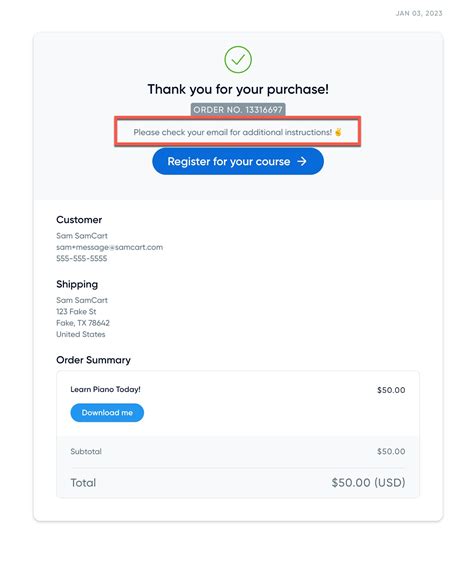
Task: Click Register for your course button
Action: (x=238, y=161)
